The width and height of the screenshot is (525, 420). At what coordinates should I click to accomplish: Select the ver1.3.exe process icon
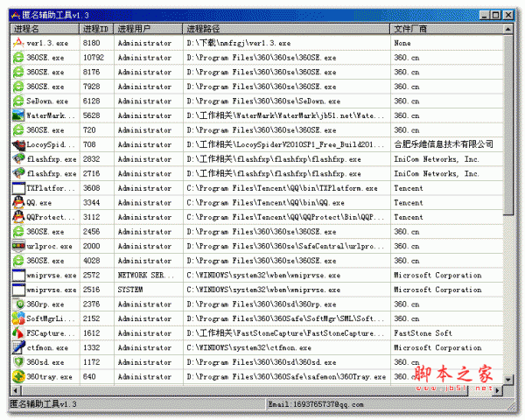[x=18, y=43]
